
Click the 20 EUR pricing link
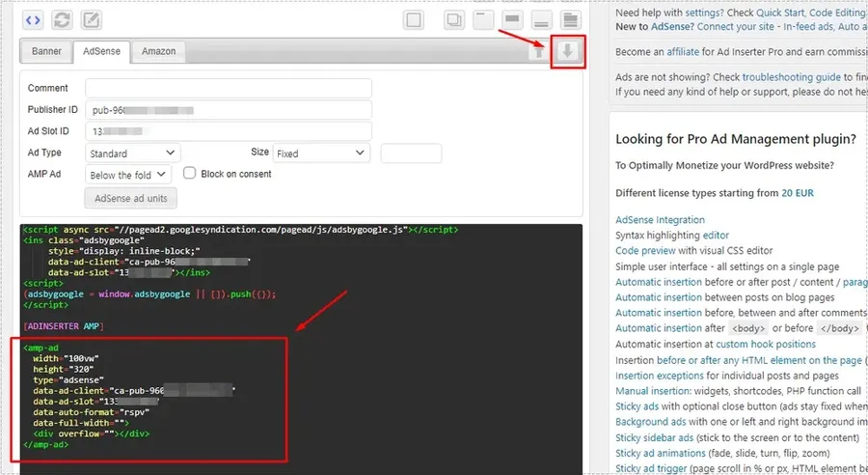pyautogui.click(x=798, y=193)
